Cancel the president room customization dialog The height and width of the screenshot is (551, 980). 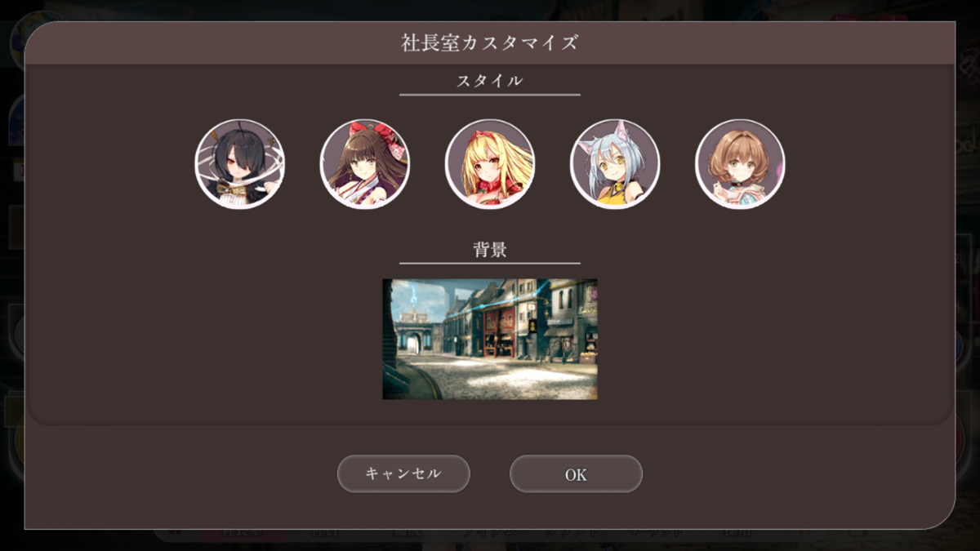tap(403, 473)
